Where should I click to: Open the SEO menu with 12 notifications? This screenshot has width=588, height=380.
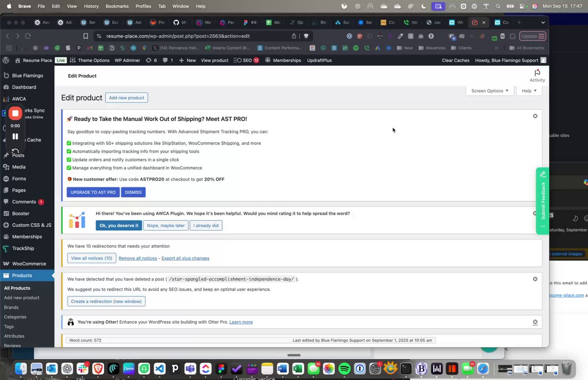coord(246,60)
